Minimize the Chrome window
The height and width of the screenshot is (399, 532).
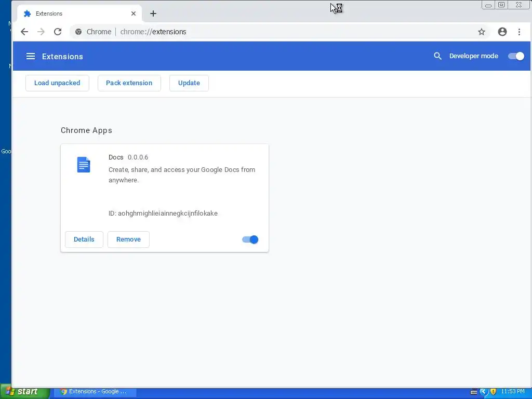tap(488, 5)
